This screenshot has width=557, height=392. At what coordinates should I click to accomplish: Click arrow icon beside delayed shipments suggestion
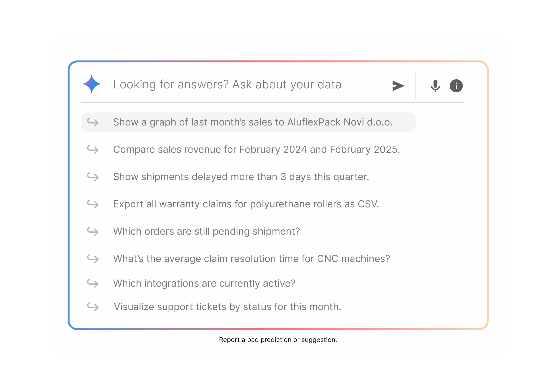tap(93, 177)
